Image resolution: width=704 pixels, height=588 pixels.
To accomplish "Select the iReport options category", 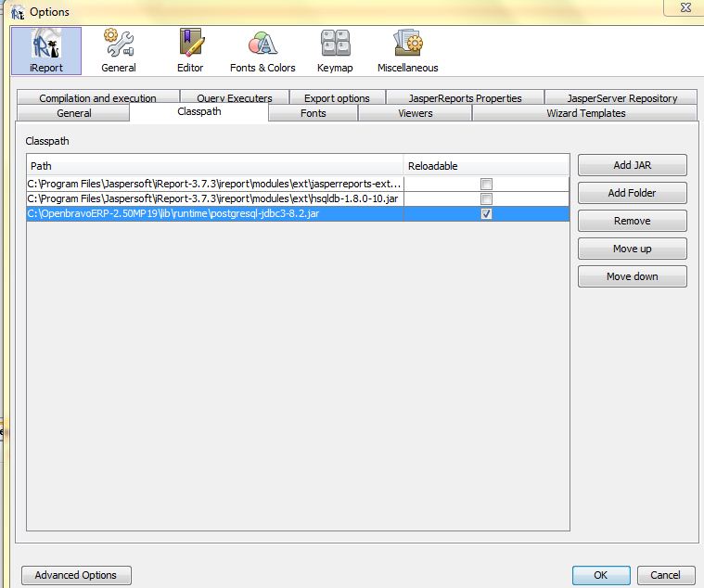I will click(x=46, y=51).
